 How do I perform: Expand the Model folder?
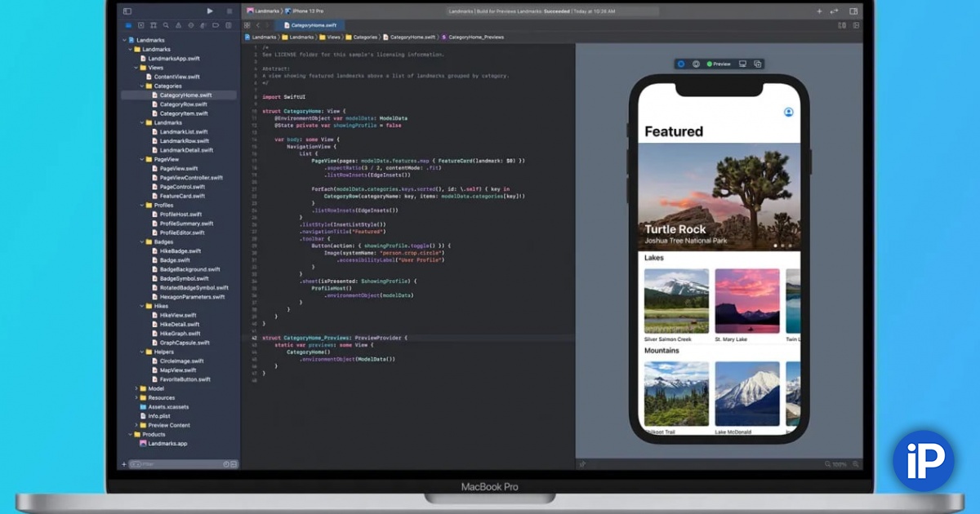136,388
